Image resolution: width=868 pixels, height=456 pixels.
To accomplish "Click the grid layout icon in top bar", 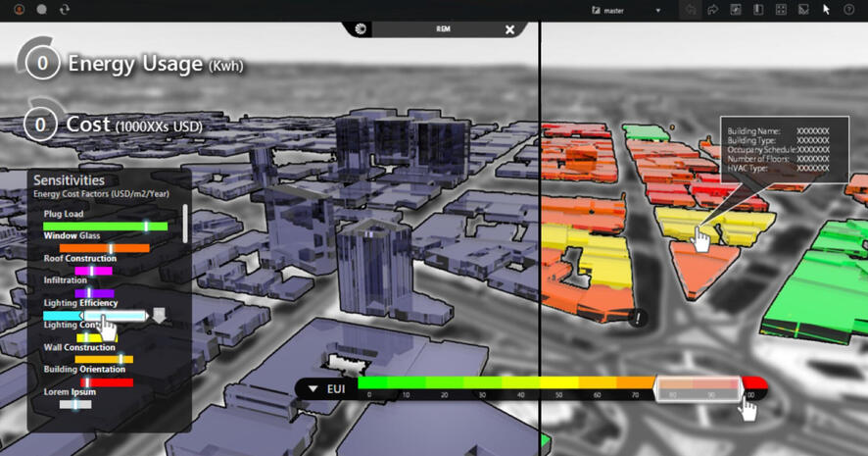I will click(x=781, y=10).
